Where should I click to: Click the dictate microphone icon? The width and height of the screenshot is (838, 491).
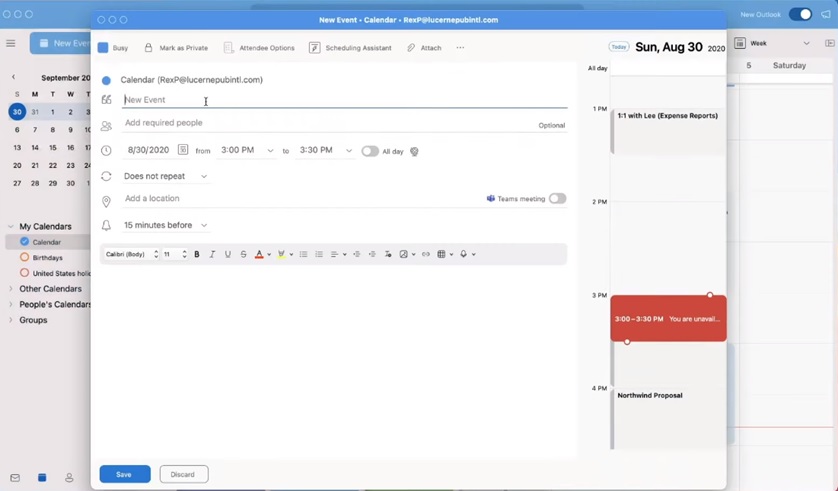pos(463,254)
